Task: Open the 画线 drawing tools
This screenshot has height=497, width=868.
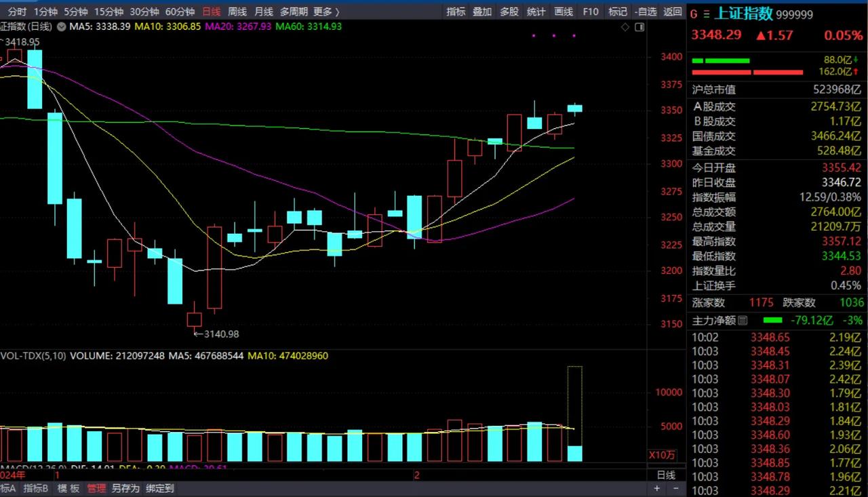Action: coord(564,12)
